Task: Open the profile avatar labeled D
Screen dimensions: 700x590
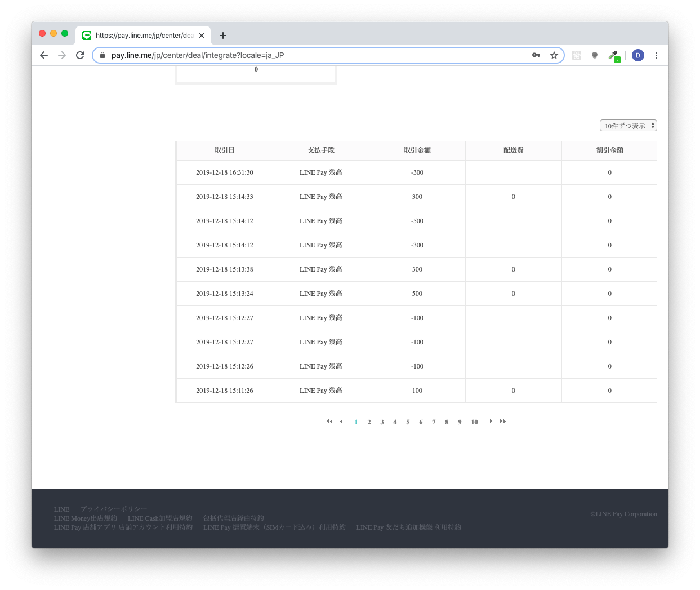Action: tap(637, 55)
